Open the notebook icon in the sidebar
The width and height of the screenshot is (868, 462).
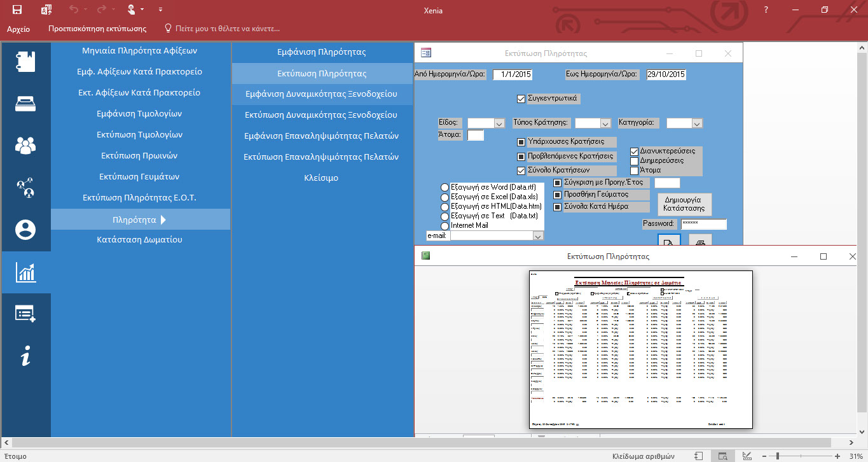25,62
